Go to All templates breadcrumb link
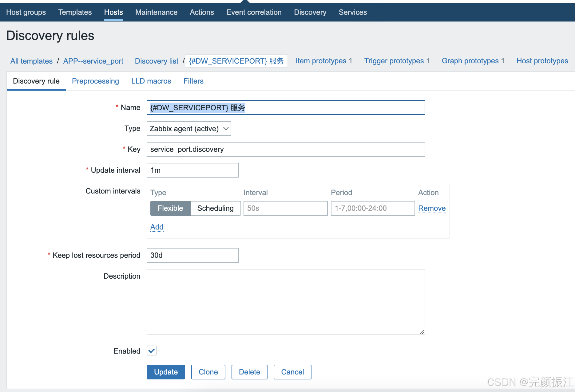The image size is (575, 392). 31,61
